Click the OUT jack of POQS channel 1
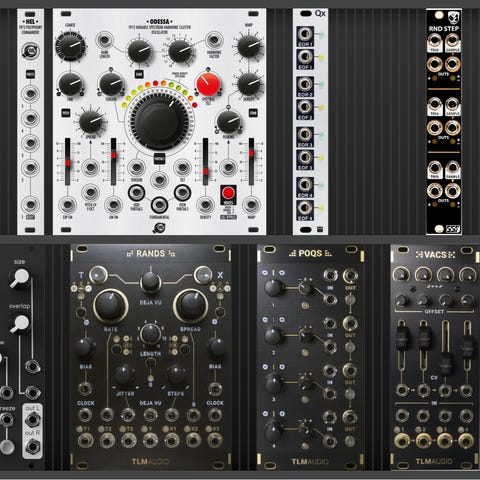The image size is (480, 480). coord(350,275)
